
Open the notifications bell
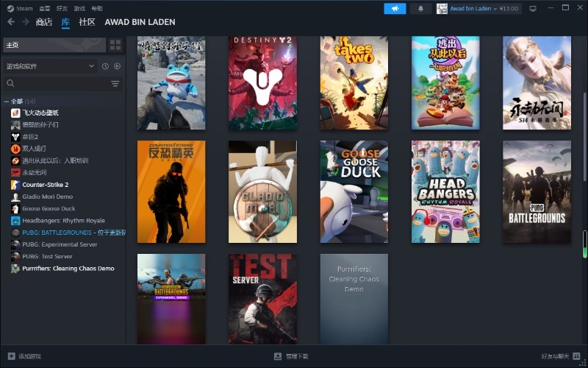coord(420,9)
